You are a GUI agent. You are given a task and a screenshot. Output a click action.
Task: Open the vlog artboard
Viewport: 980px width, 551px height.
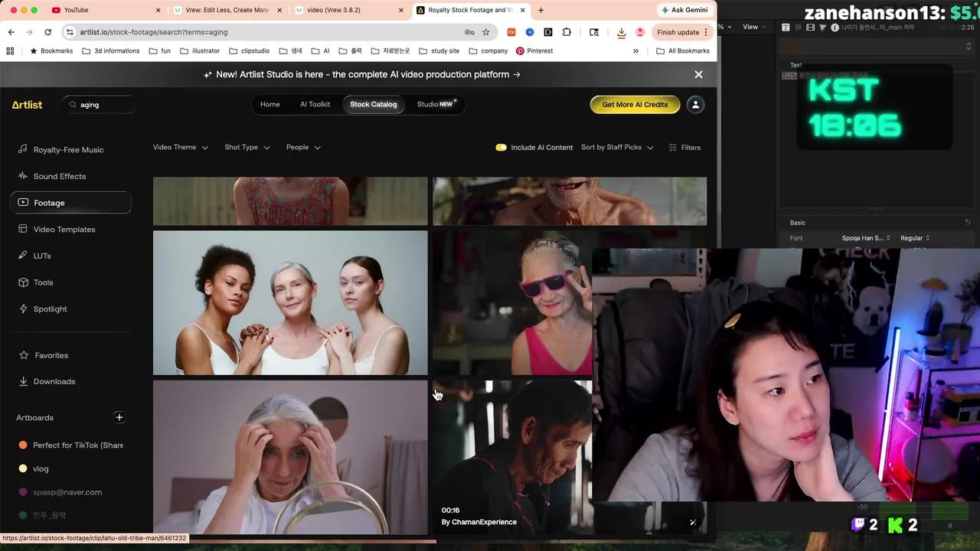[34, 469]
